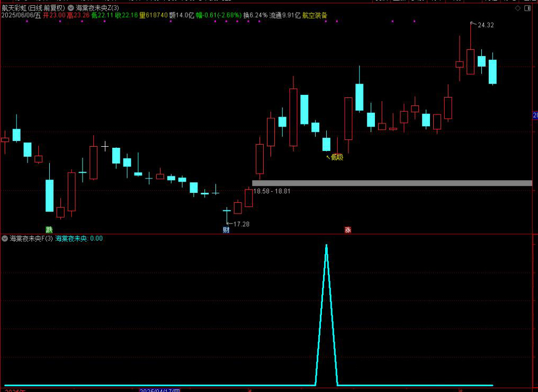
Task: Click the green 跌 marker icon
Action: coord(49,230)
